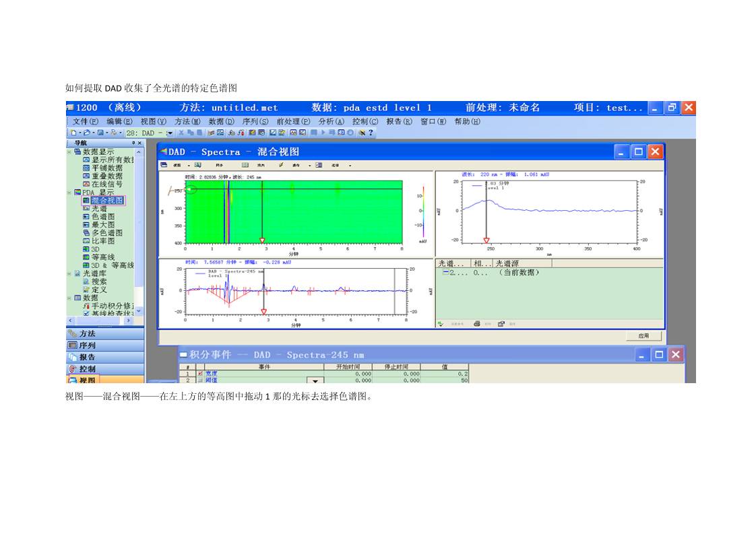
Task: Toggle the checkbox for 宽度 event row
Action: point(200,374)
